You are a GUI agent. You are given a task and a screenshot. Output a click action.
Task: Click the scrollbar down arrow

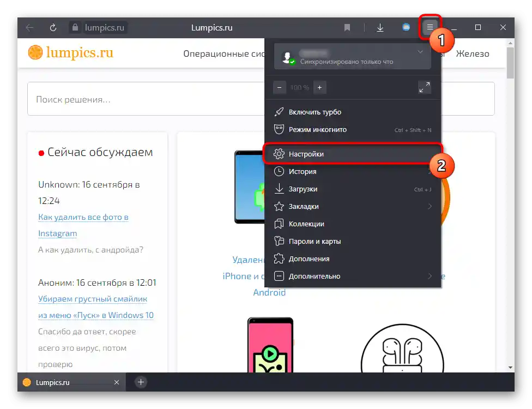pos(510,368)
